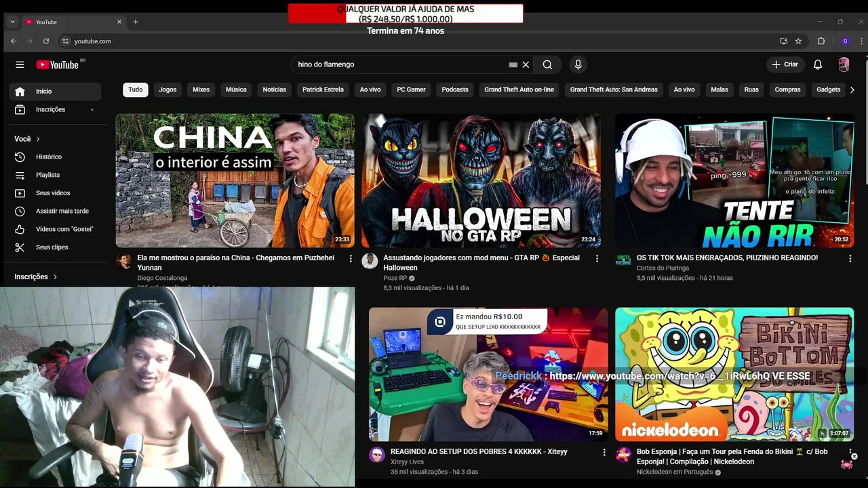Select the Notícias filter chip
Image resolution: width=868 pixels, height=488 pixels.
(275, 89)
